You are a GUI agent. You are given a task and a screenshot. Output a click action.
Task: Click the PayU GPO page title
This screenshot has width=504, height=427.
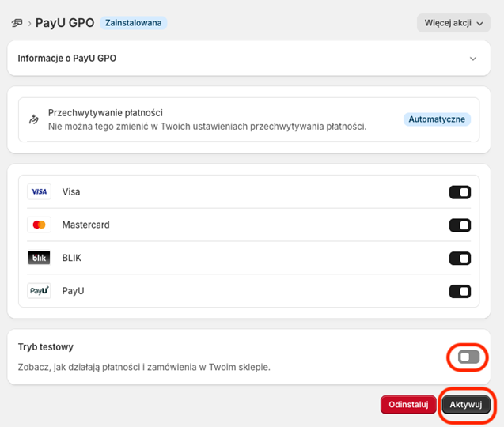tap(65, 23)
